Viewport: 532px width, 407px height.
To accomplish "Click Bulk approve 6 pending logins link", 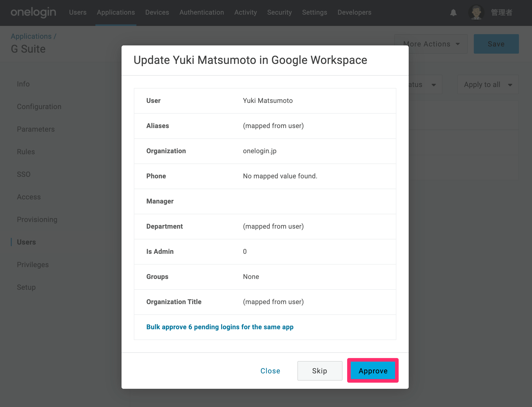I will point(220,327).
